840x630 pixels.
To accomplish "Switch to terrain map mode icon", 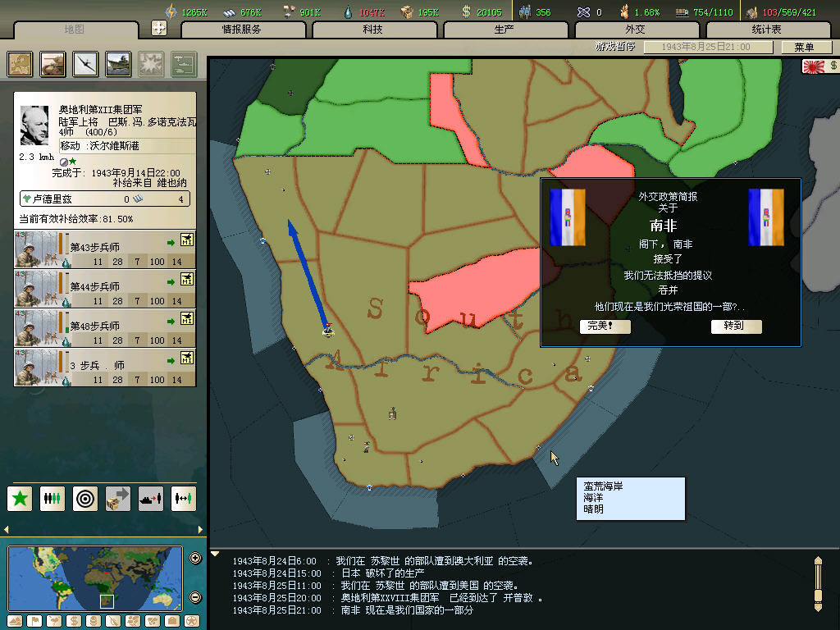I will point(15,622).
